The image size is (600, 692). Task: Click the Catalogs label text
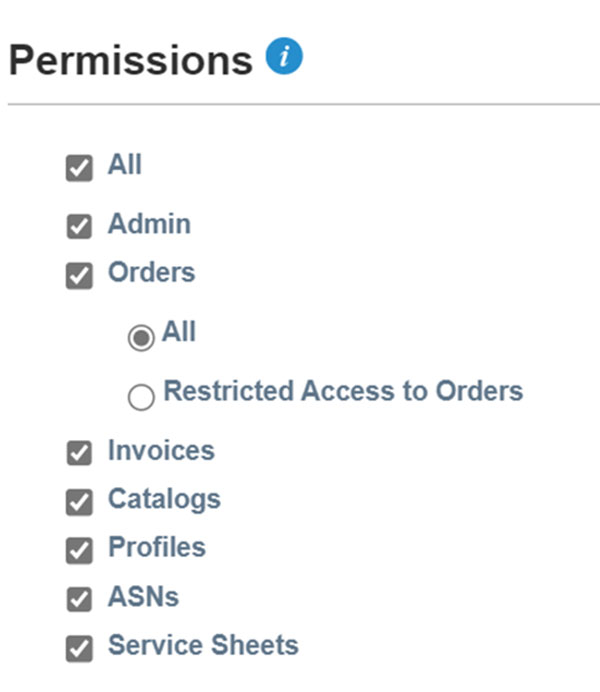click(164, 499)
